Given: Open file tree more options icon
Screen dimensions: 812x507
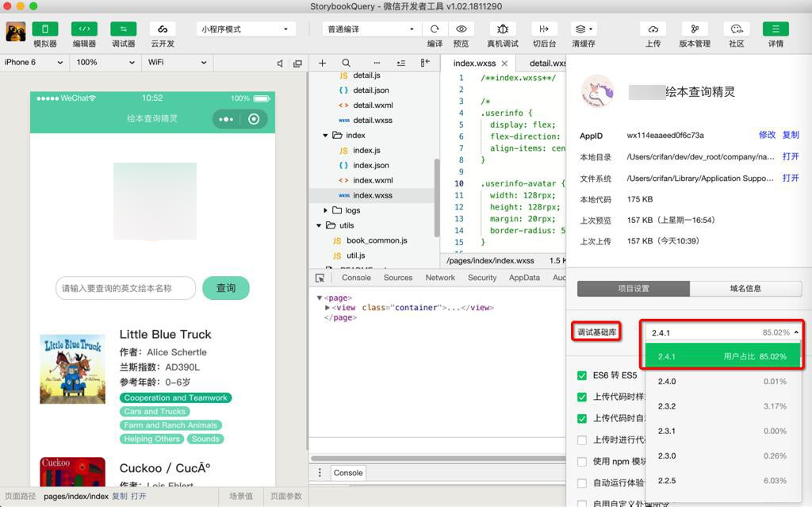Looking at the screenshot, I should pyautogui.click(x=377, y=63).
